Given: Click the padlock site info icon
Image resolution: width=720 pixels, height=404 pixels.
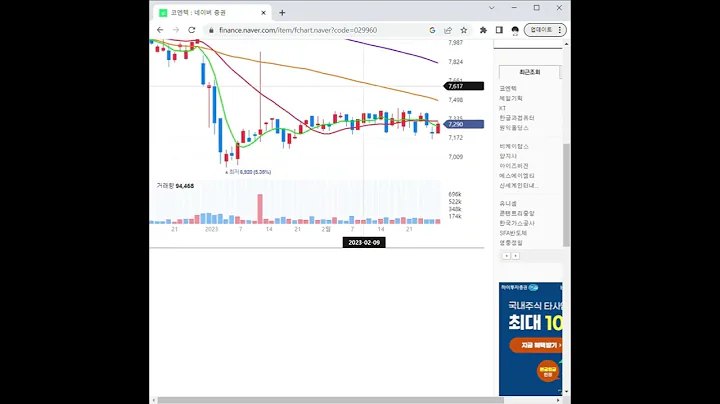Looking at the screenshot, I should 211,30.
